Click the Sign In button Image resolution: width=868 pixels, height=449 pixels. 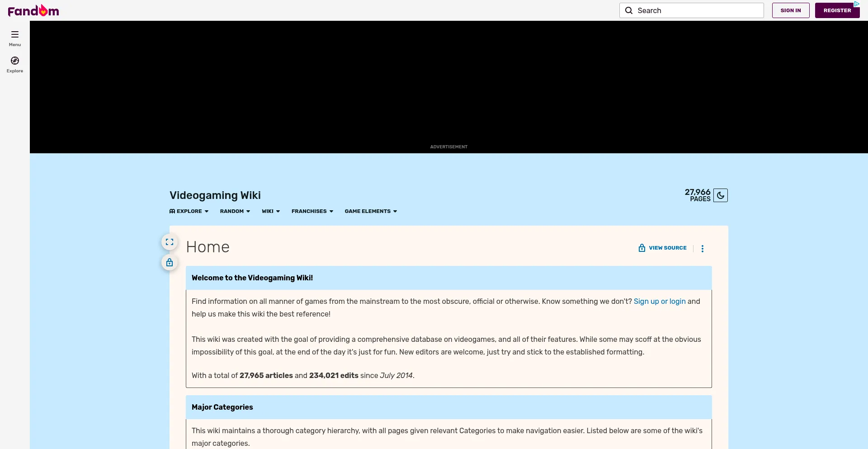[790, 10]
